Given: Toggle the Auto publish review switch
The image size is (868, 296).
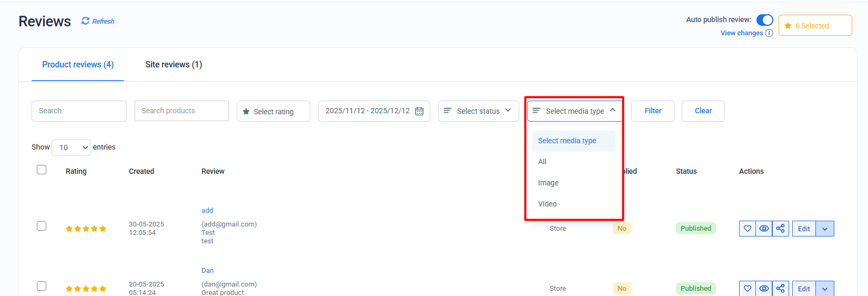Looking at the screenshot, I should (x=764, y=20).
